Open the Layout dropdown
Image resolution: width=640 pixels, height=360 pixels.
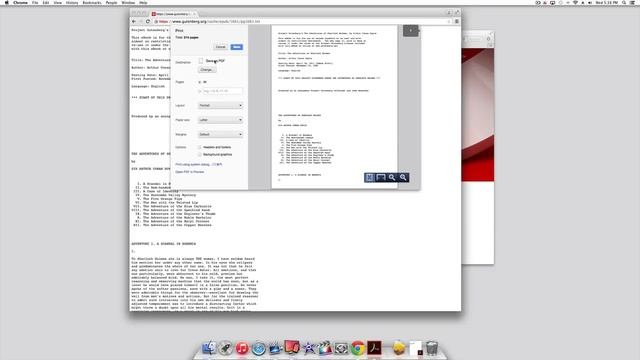pyautogui.click(x=220, y=105)
